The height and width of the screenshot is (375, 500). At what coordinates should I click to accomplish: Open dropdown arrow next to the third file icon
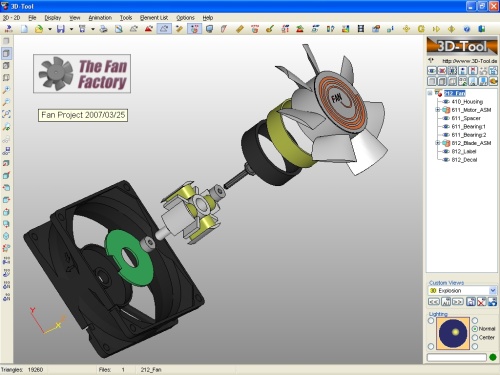(x=93, y=29)
